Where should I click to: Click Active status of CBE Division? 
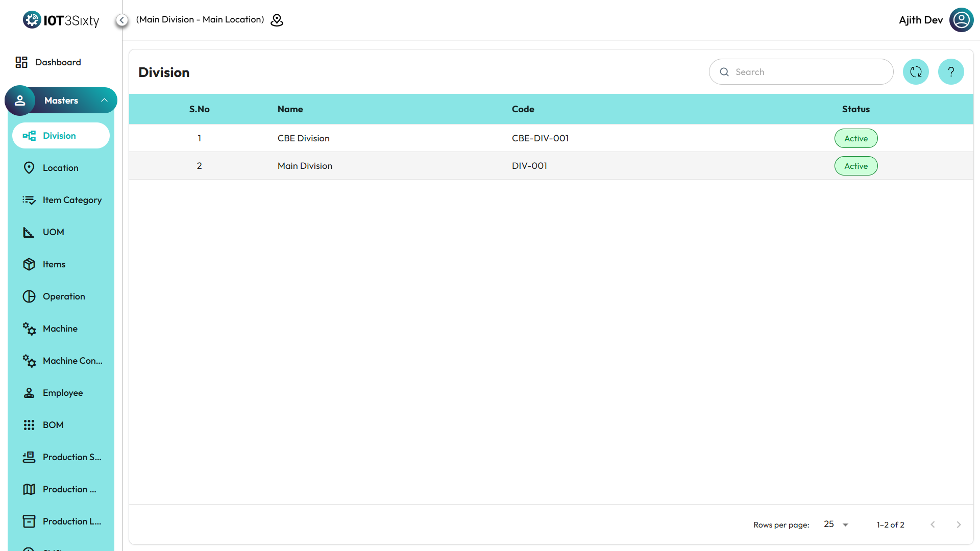pos(856,138)
